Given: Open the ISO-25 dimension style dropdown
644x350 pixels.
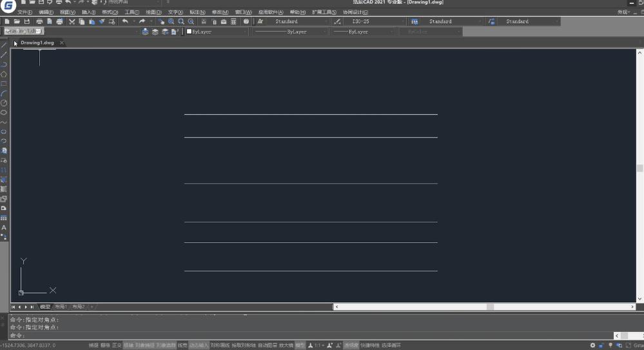Looking at the screenshot, I should [375, 21].
